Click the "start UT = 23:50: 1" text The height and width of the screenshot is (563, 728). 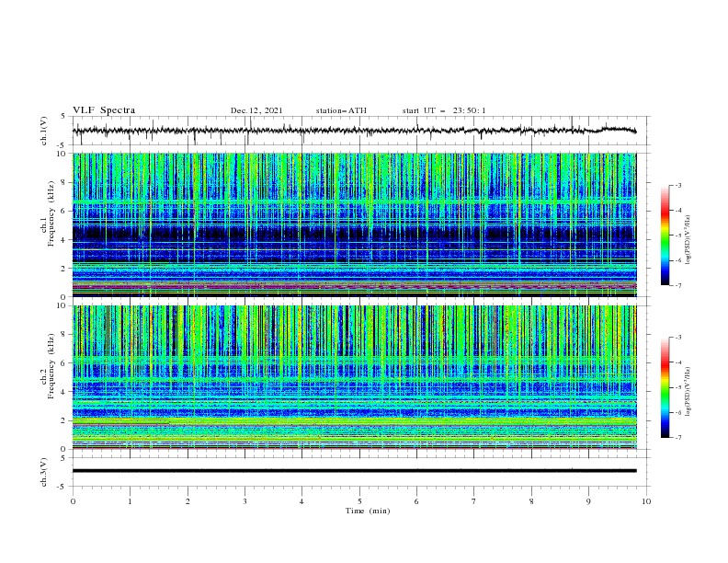[x=444, y=110]
